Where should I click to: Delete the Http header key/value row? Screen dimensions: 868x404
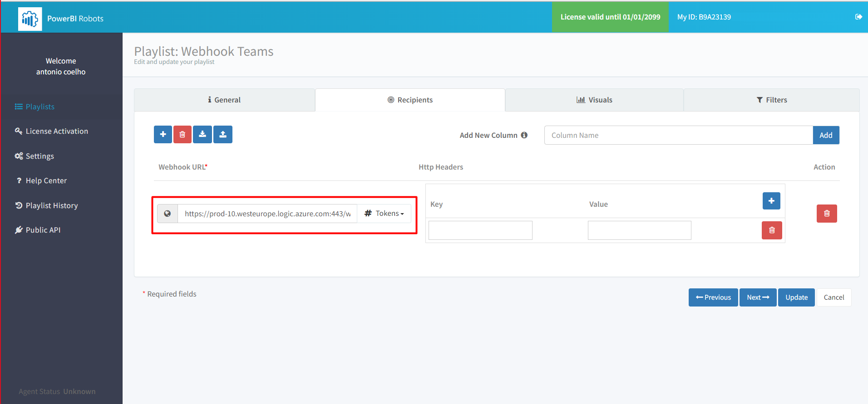(x=772, y=230)
